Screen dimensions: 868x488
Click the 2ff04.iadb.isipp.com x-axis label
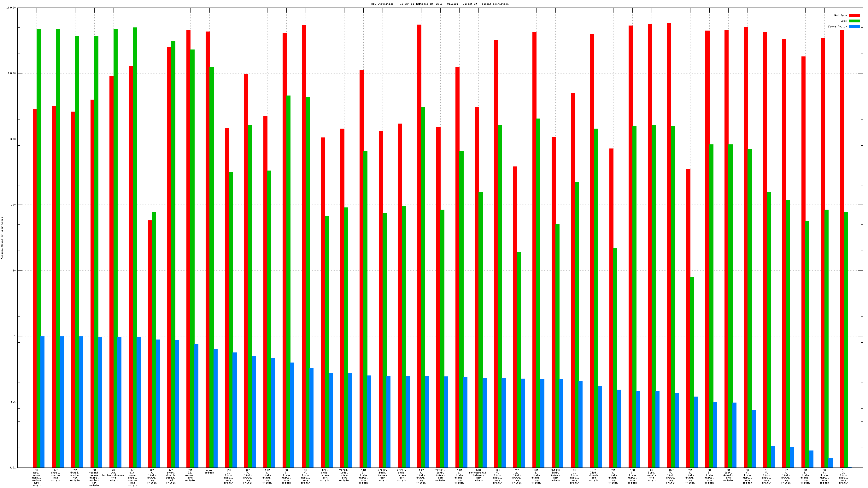[x=344, y=475]
